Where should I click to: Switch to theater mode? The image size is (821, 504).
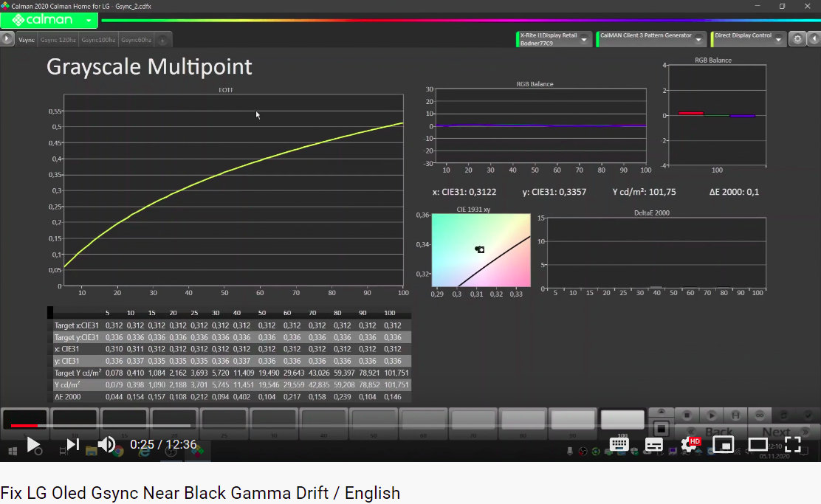click(x=758, y=444)
